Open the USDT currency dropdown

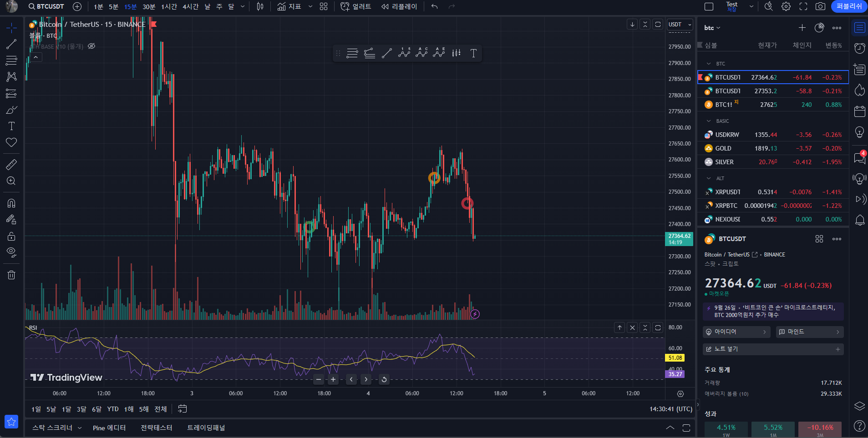(680, 25)
